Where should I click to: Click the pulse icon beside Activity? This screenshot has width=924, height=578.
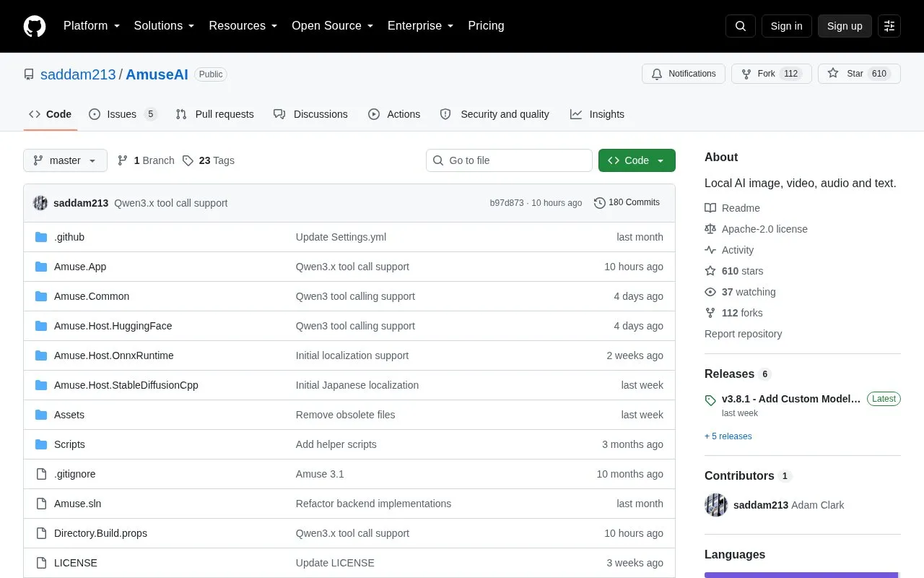(710, 250)
